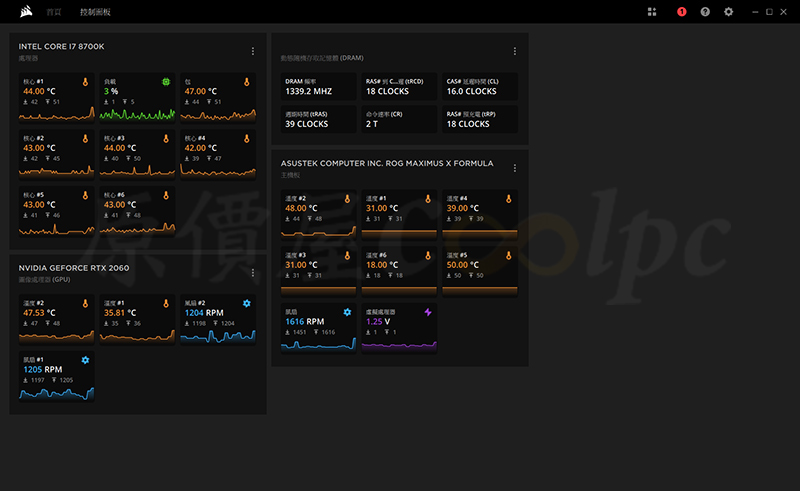The image size is (800, 491).
Task: Click the INTEL CORE I7 8700K heading
Action: pyautogui.click(x=61, y=46)
